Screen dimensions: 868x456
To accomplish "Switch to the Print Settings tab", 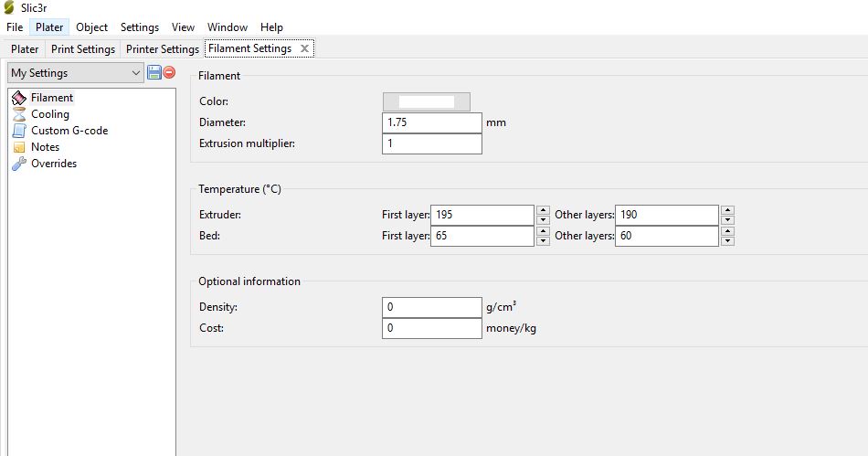I will coord(83,49).
